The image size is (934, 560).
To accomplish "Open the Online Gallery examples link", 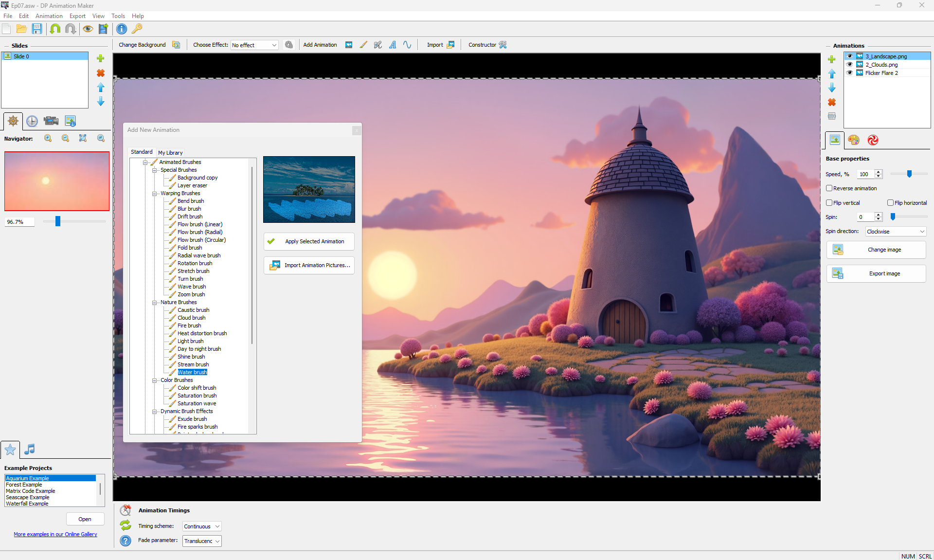I will 55,534.
